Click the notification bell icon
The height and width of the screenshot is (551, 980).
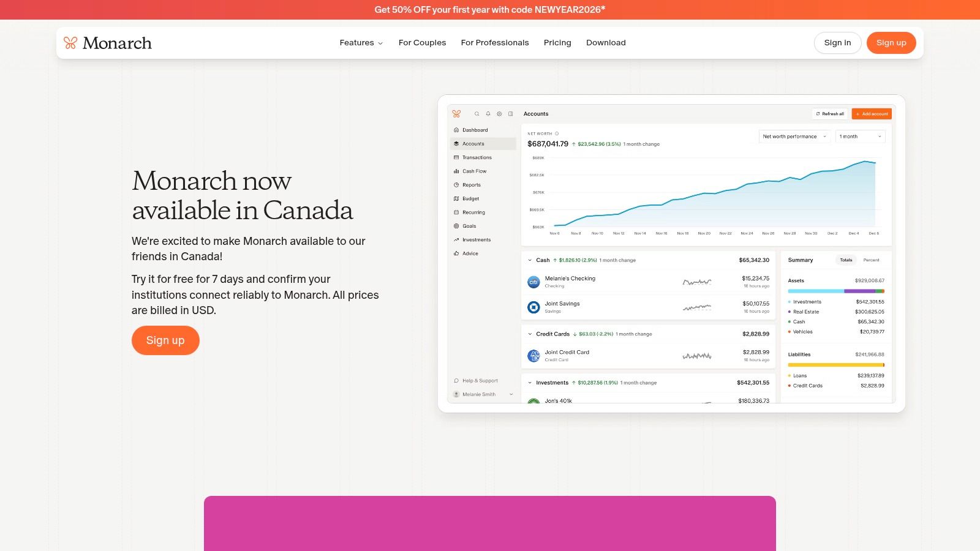[x=488, y=114]
